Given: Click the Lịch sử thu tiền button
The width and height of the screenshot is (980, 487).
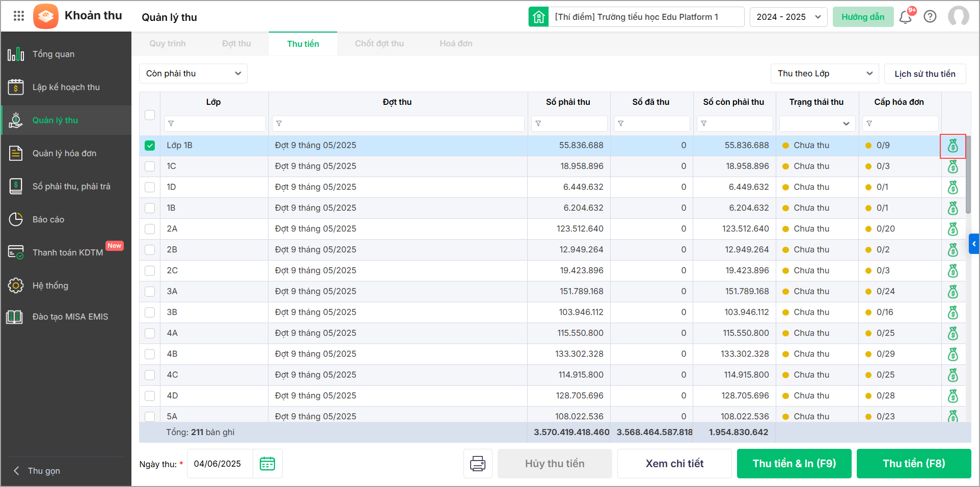Looking at the screenshot, I should pos(924,74).
